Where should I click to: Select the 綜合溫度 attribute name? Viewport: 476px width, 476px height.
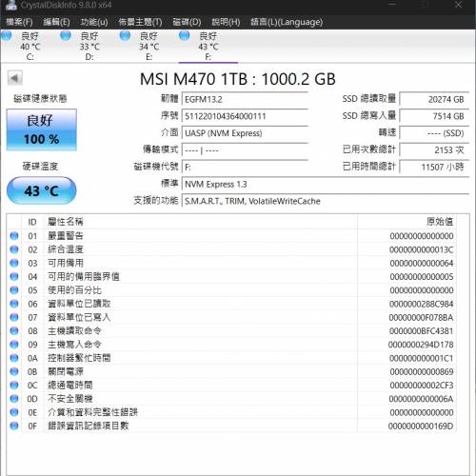point(66,249)
